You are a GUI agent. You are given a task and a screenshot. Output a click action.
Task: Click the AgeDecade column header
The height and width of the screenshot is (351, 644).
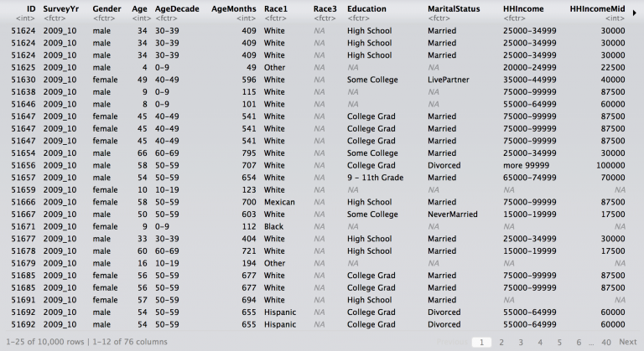[x=177, y=8]
